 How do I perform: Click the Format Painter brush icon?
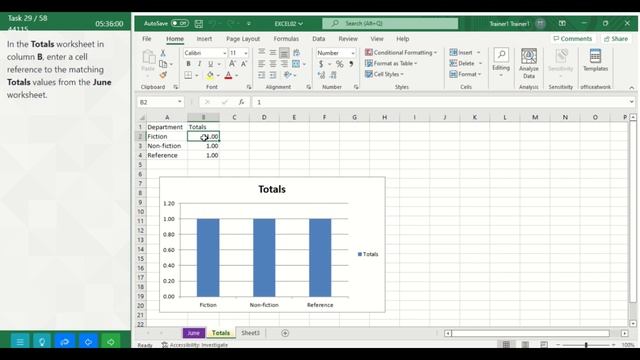pos(163,75)
